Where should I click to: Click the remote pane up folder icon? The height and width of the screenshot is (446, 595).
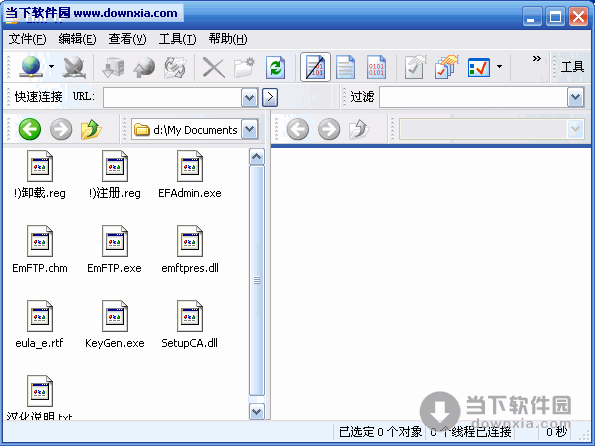pos(359,129)
